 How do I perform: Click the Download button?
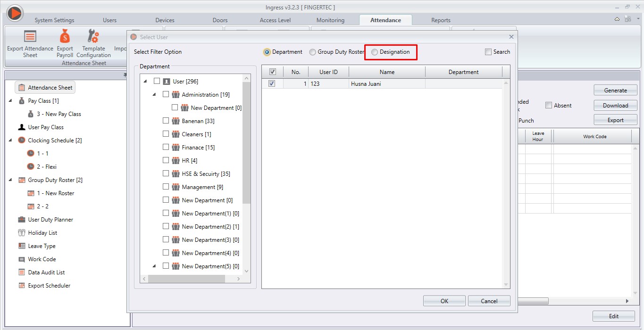(616, 105)
